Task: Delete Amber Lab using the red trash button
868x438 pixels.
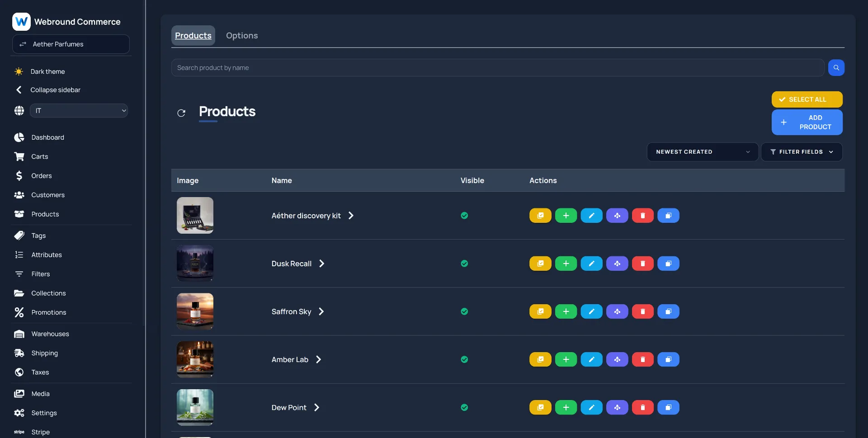Action: pyautogui.click(x=642, y=359)
